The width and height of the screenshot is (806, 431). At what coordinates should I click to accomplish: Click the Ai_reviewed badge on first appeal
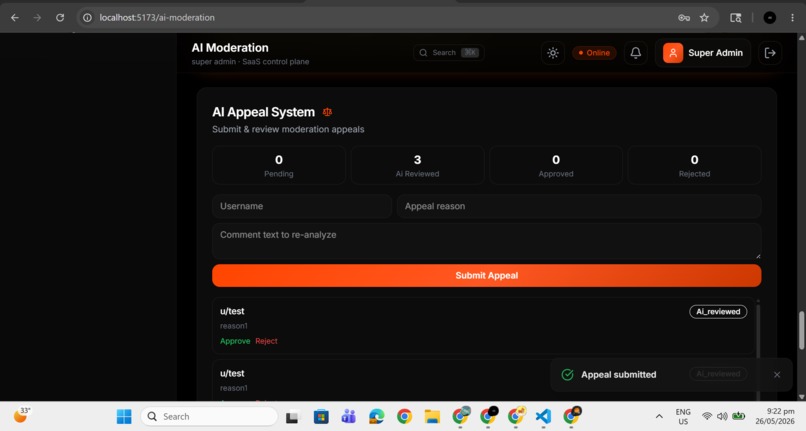pyautogui.click(x=718, y=312)
